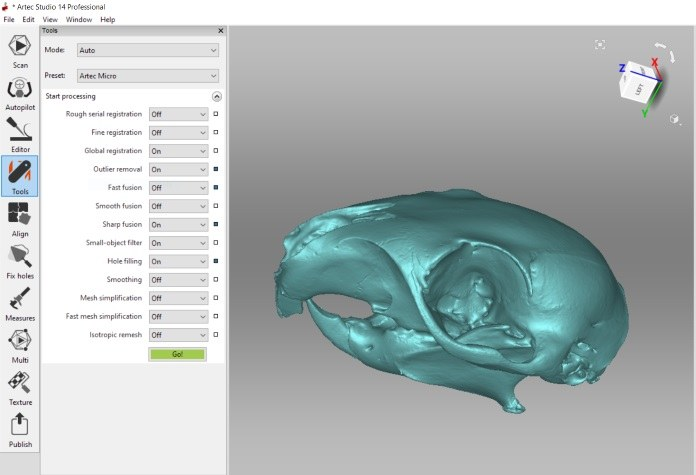
Task: Collapse the Start processing section
Action: pyautogui.click(x=216, y=97)
